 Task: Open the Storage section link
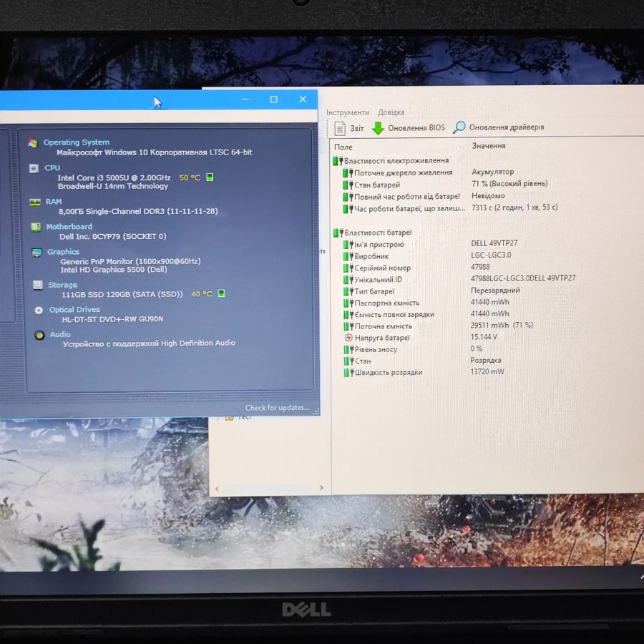[x=63, y=285]
